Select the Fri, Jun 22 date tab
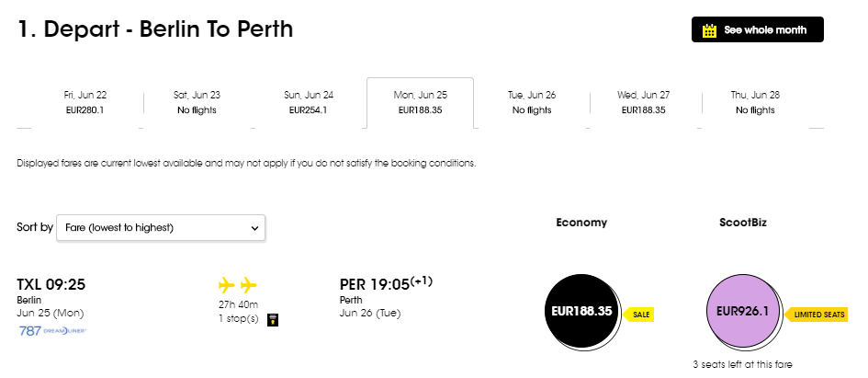The image size is (868, 378). [85, 102]
